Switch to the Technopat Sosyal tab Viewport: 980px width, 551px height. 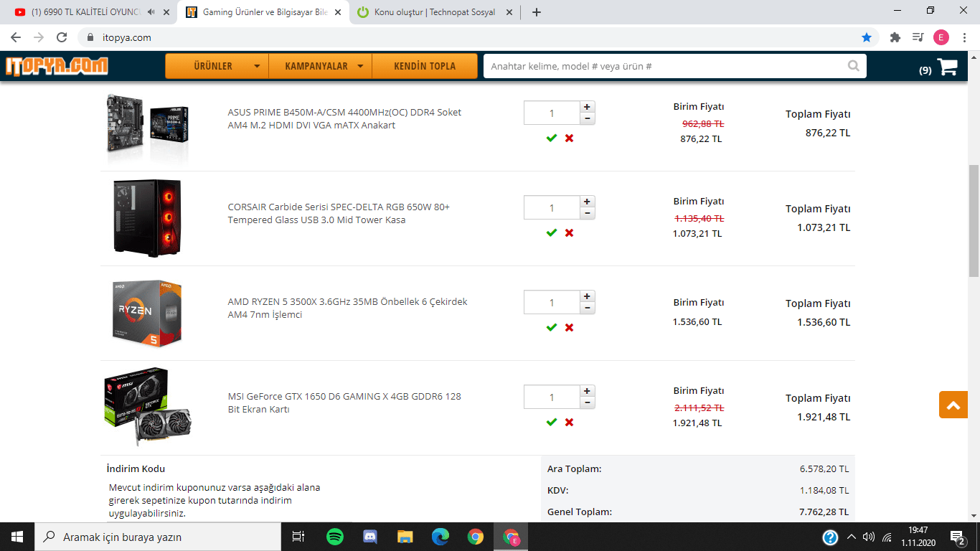coord(435,12)
